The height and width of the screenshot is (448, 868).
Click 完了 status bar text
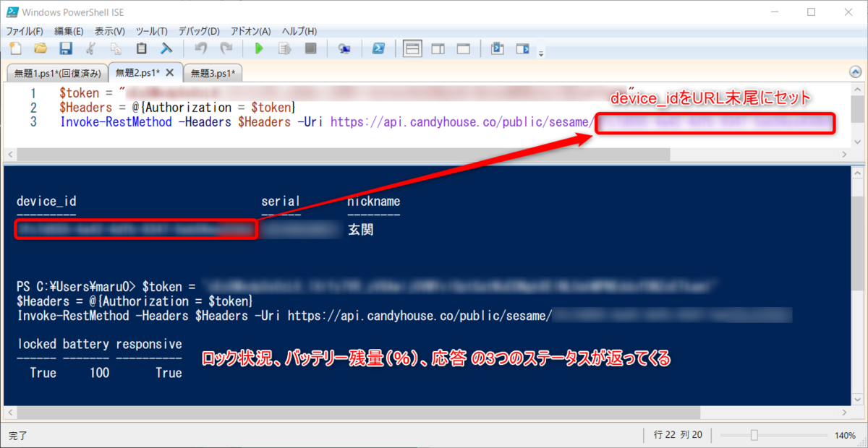tap(19, 436)
